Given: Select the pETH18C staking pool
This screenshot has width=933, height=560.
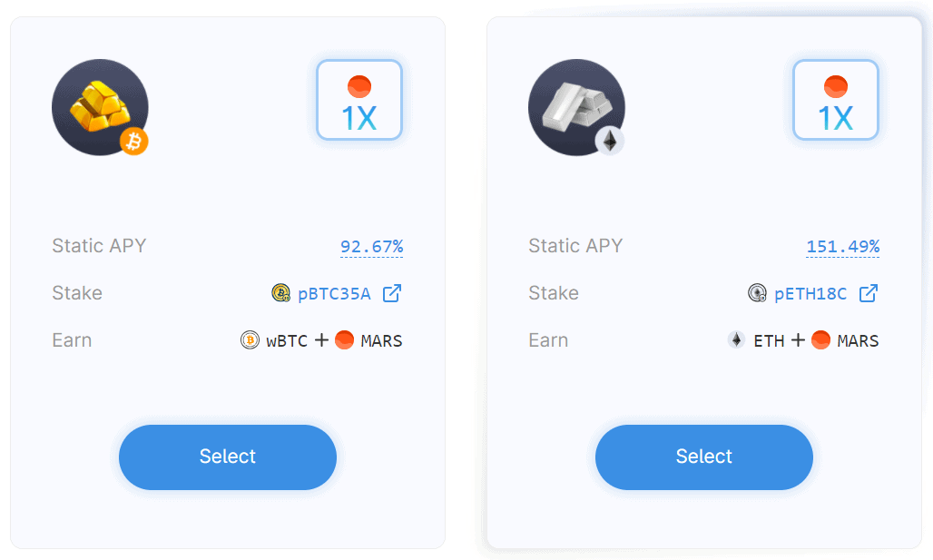Looking at the screenshot, I should coord(704,457).
